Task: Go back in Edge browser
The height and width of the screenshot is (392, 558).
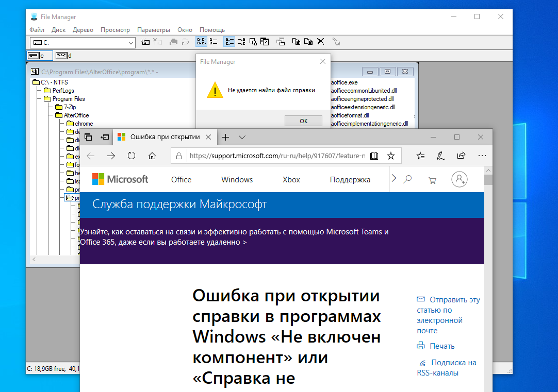Action: click(91, 156)
